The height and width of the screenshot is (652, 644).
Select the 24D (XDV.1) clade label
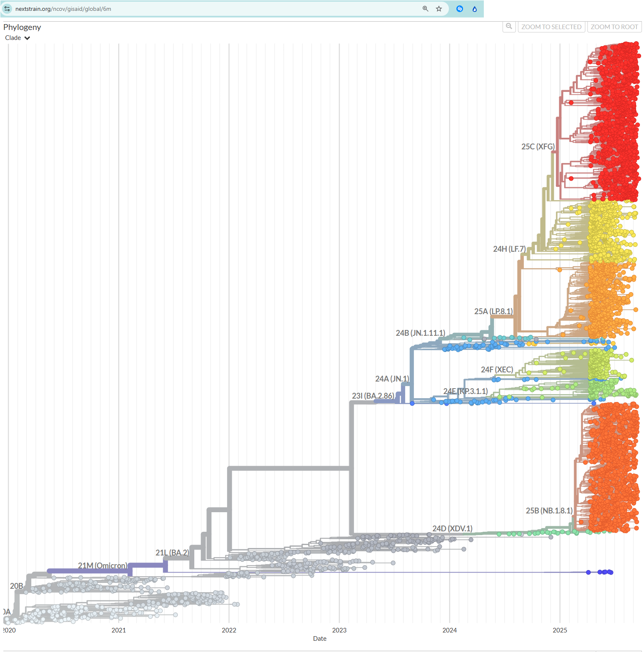pyautogui.click(x=452, y=529)
